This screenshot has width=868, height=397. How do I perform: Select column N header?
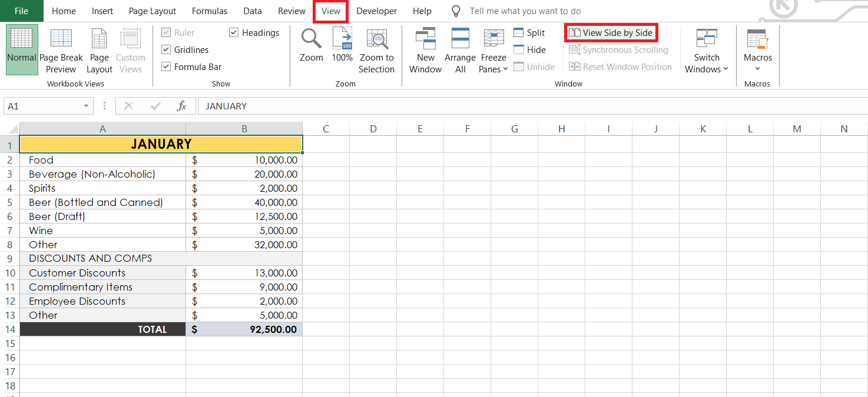tap(844, 129)
